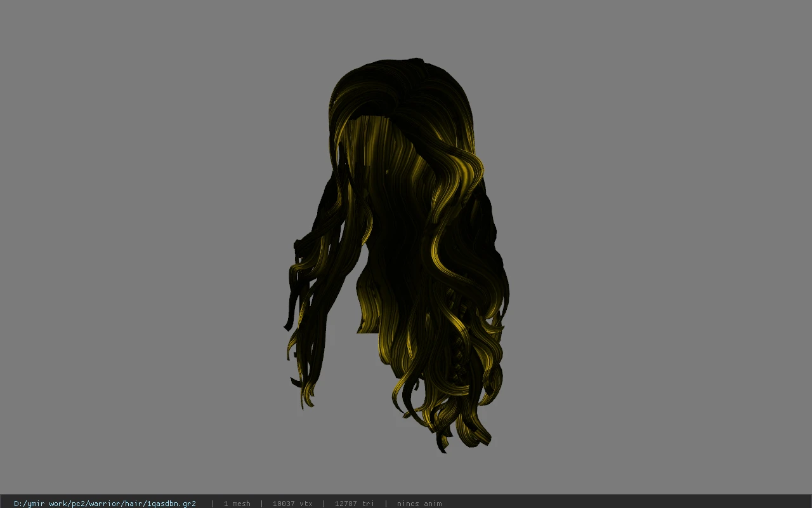Click the empty status bar area at far right

tap(628, 504)
